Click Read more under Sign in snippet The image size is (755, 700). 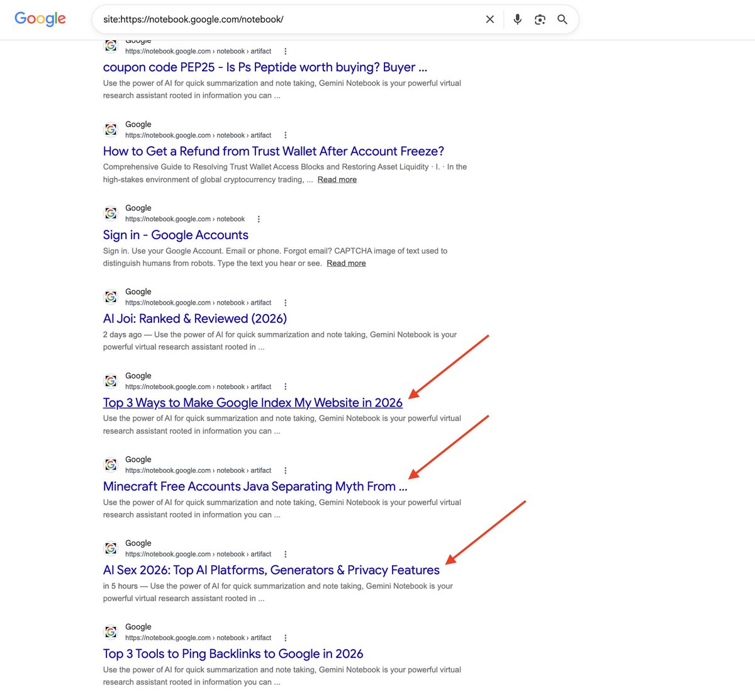[x=346, y=263]
